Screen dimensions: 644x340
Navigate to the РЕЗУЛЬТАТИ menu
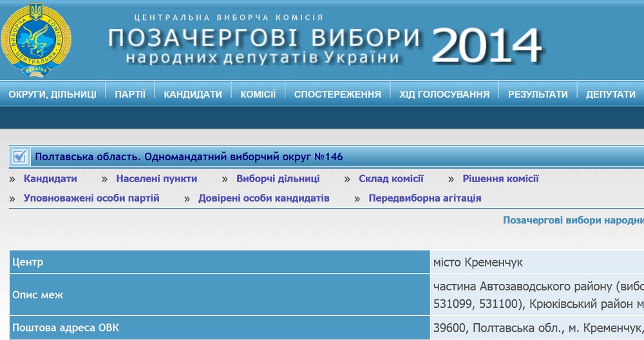538,94
